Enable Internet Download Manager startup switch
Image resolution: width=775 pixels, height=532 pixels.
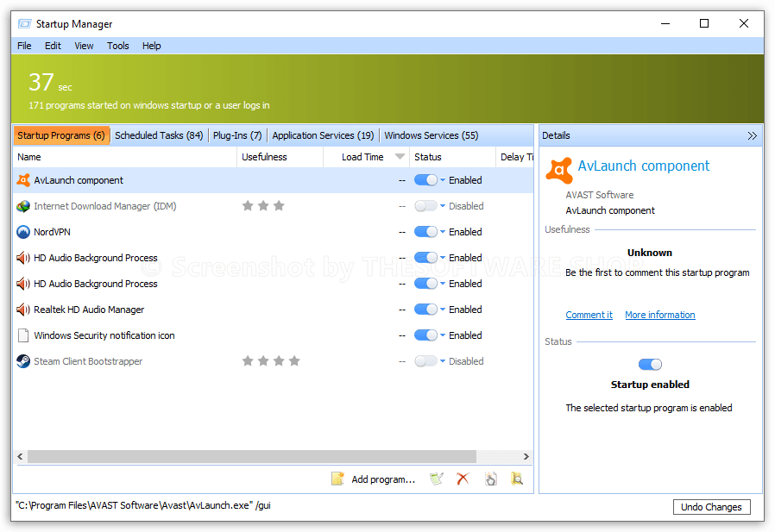coord(425,206)
